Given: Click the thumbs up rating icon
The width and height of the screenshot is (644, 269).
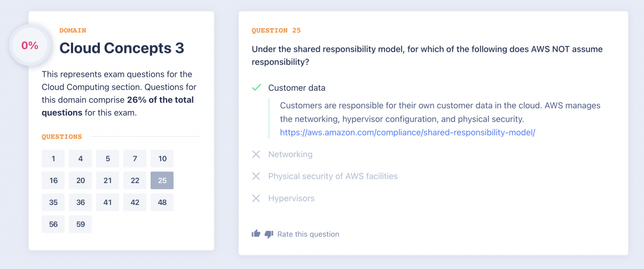Looking at the screenshot, I should (x=256, y=234).
